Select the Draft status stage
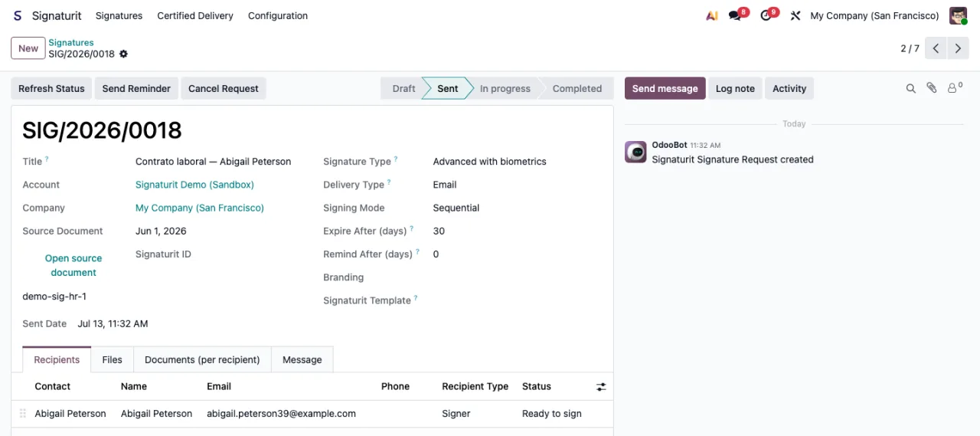 (403, 89)
